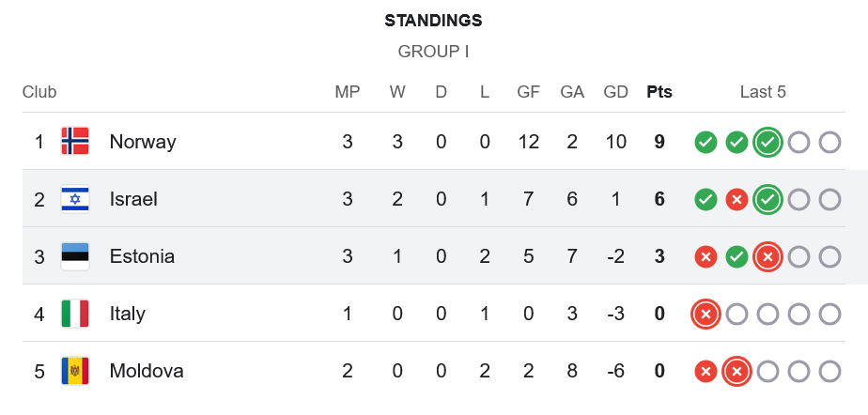The height and width of the screenshot is (415, 868).
Task: Click the Moldova flag icon
Action: (x=75, y=371)
